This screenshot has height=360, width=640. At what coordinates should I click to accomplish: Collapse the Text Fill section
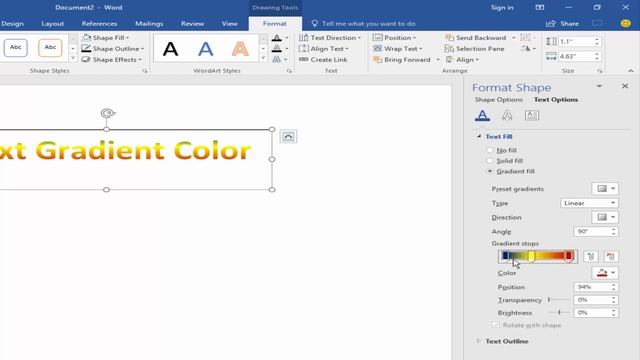click(x=479, y=136)
